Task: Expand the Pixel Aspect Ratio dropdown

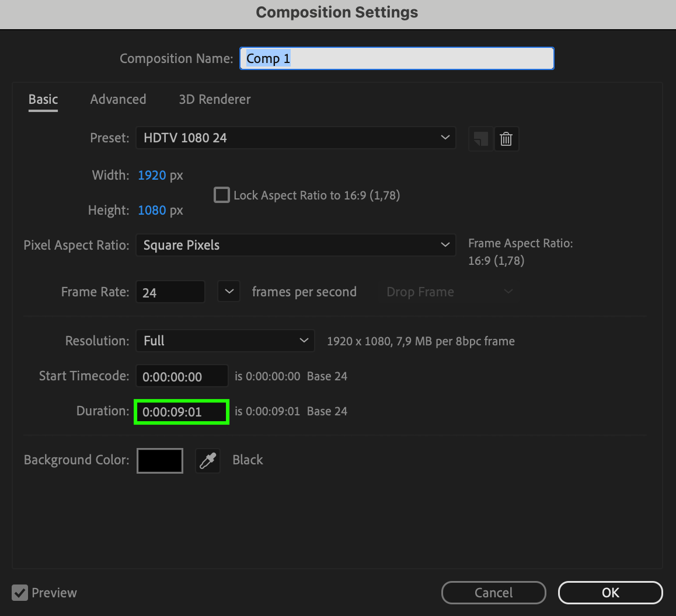Action: pyautogui.click(x=295, y=246)
